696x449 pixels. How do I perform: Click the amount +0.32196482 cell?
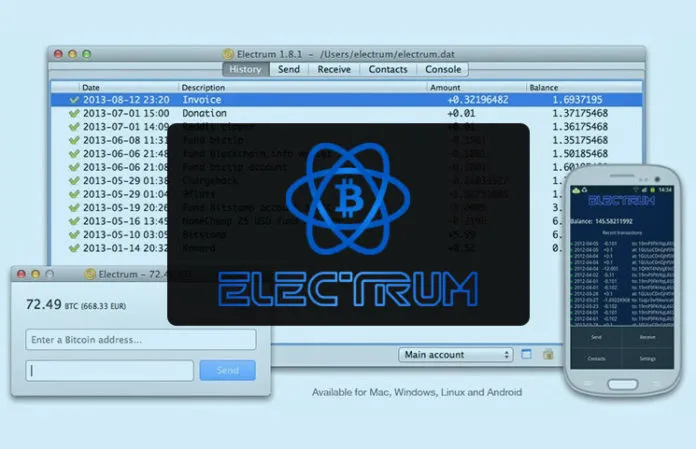tap(478, 99)
